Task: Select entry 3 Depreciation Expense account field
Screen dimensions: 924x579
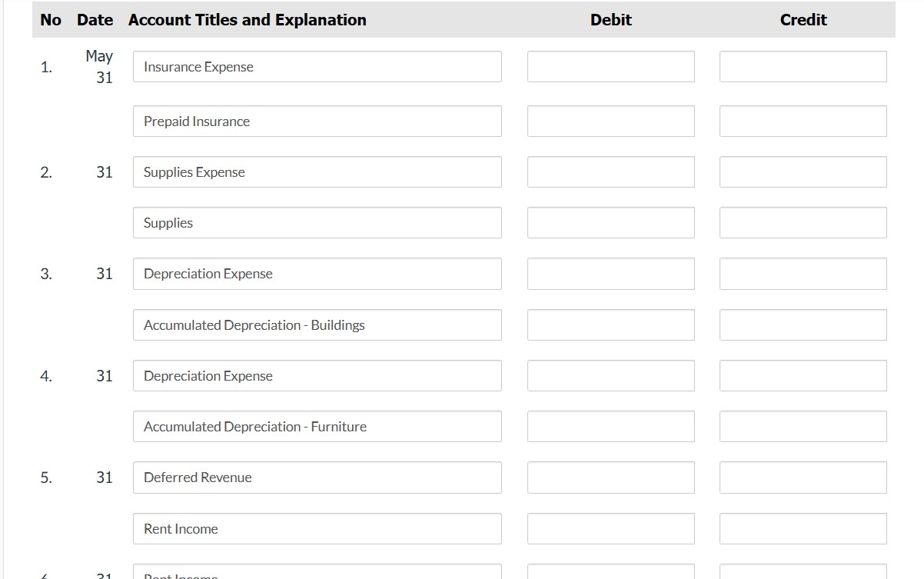Action: [317, 274]
